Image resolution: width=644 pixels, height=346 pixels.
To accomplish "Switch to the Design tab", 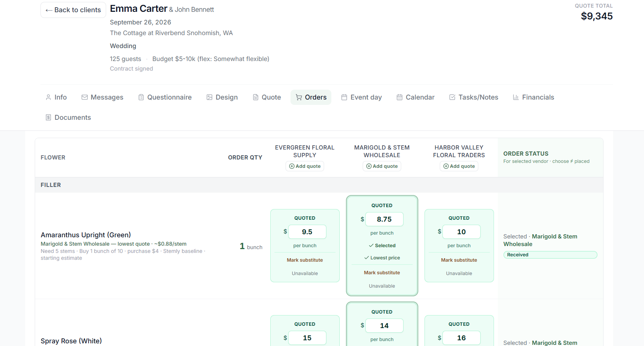I will (x=222, y=97).
